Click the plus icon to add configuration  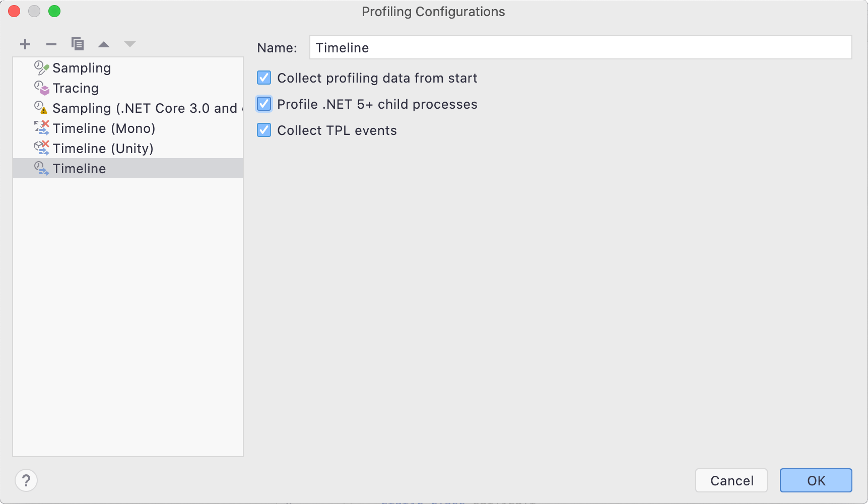[25, 44]
